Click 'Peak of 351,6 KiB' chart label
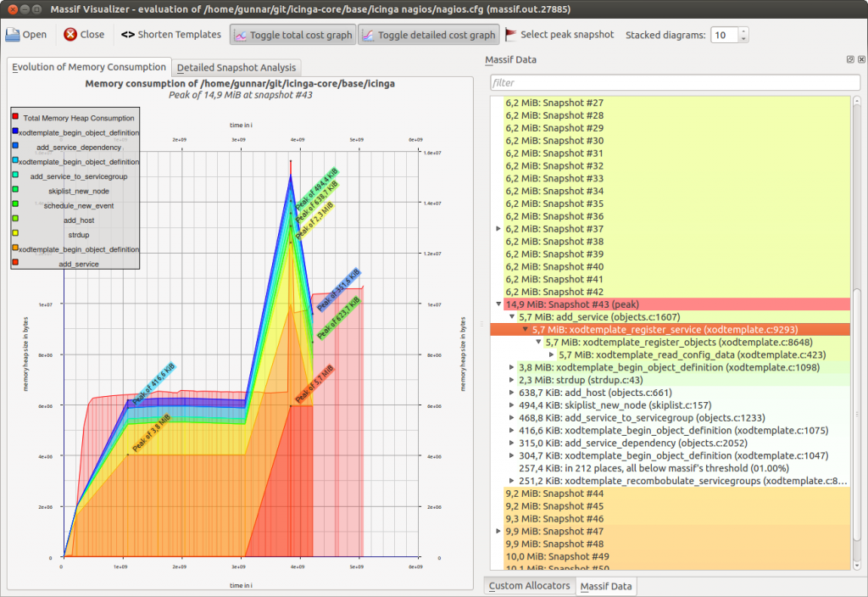 coord(338,289)
